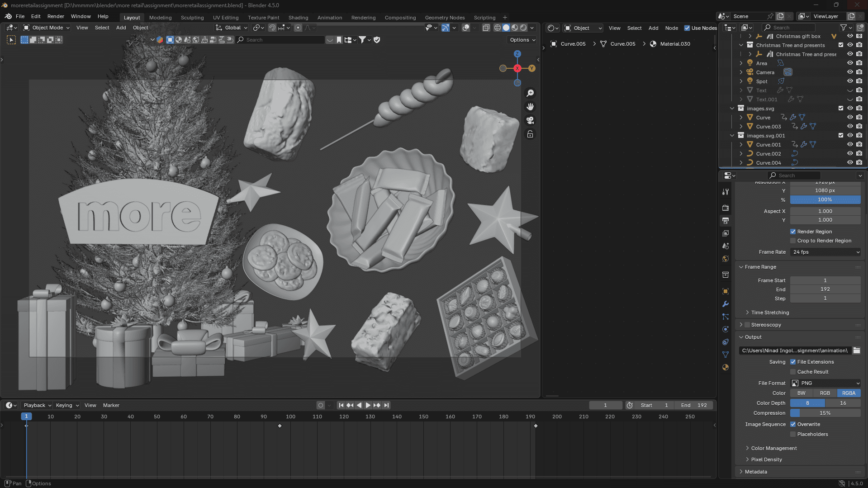Viewport: 868px width, 488px height.
Task: Enable the Cache Result checkbox
Action: tap(793, 372)
